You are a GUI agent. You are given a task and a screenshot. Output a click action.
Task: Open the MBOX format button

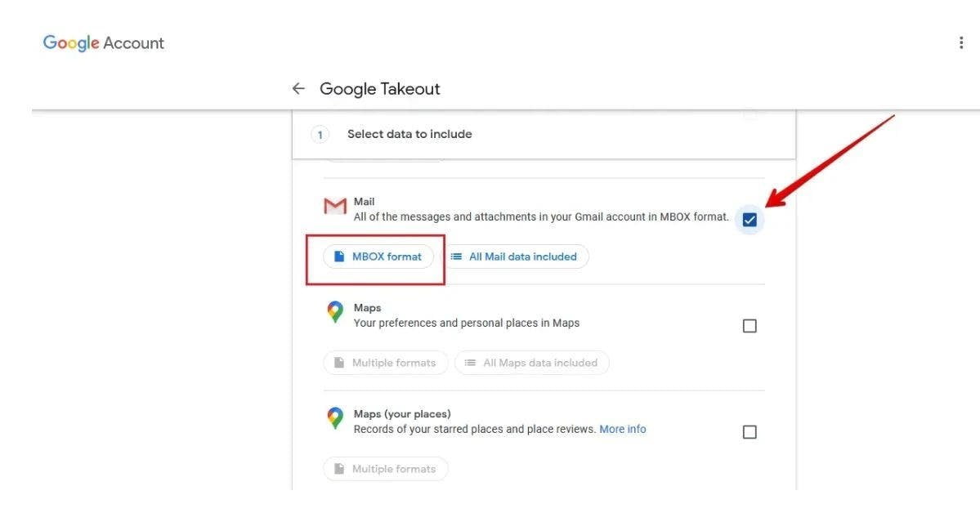click(x=378, y=256)
